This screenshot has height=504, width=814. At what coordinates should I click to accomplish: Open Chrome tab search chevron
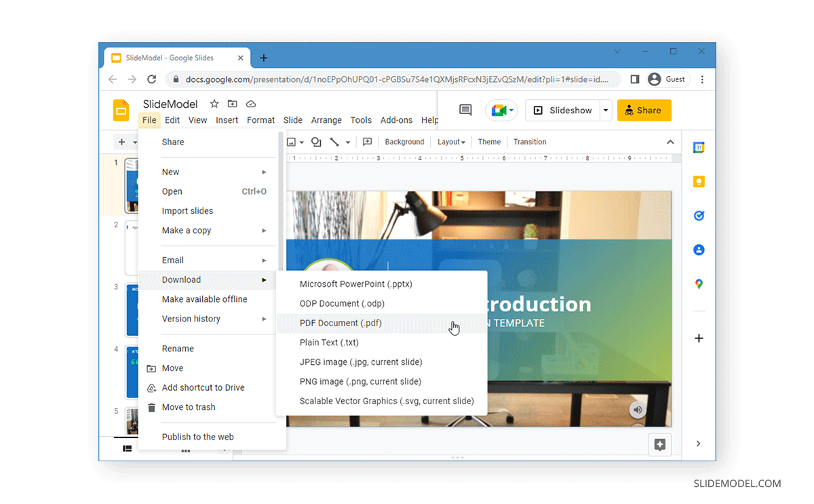pyautogui.click(x=617, y=52)
